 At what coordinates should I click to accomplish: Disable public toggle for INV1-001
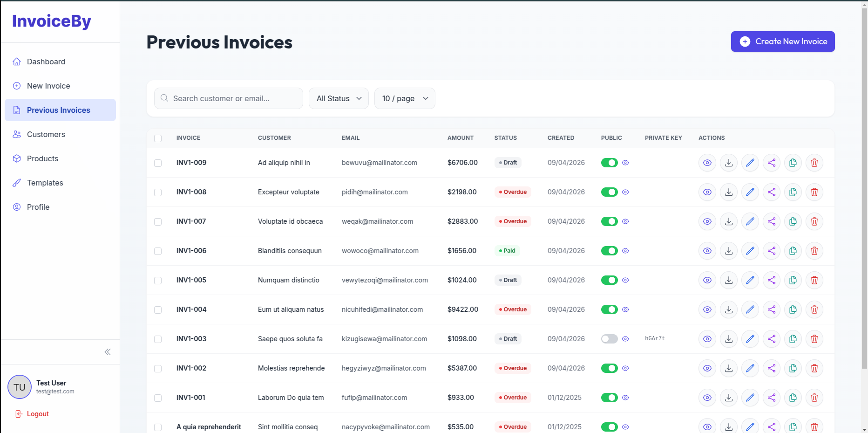610,398
